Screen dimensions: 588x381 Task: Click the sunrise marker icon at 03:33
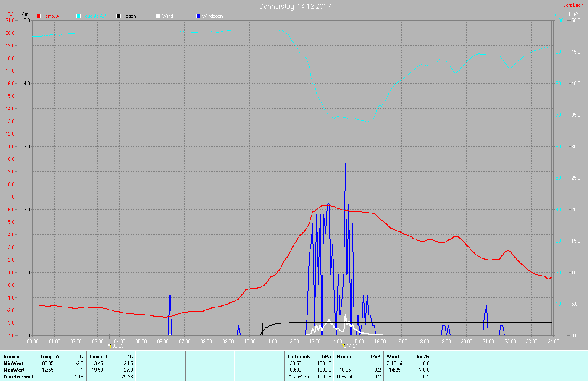[109, 346]
